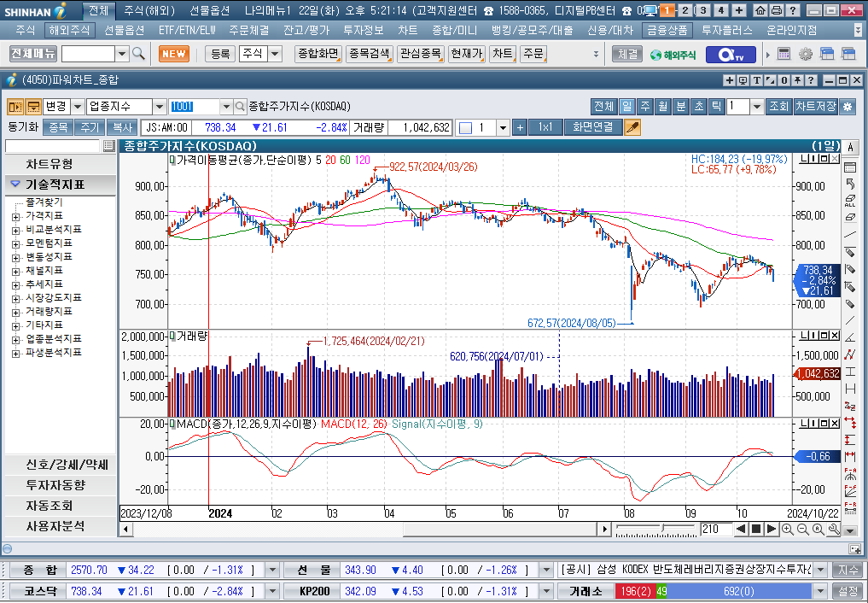Image resolution: width=868 pixels, height=603 pixels.
Task: Toggle 종목 synchronization button
Action: [x=58, y=127]
